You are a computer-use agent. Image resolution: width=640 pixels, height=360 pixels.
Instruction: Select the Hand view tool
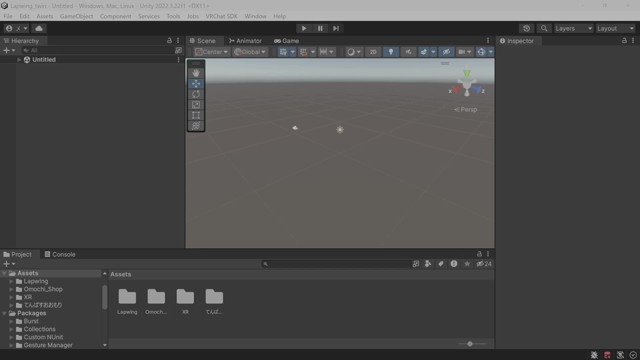click(196, 73)
